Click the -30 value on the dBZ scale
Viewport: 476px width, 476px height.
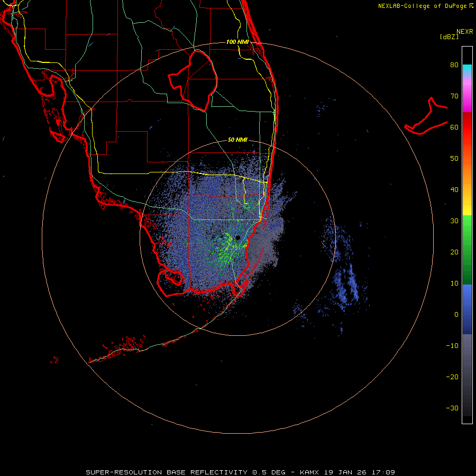(452, 408)
